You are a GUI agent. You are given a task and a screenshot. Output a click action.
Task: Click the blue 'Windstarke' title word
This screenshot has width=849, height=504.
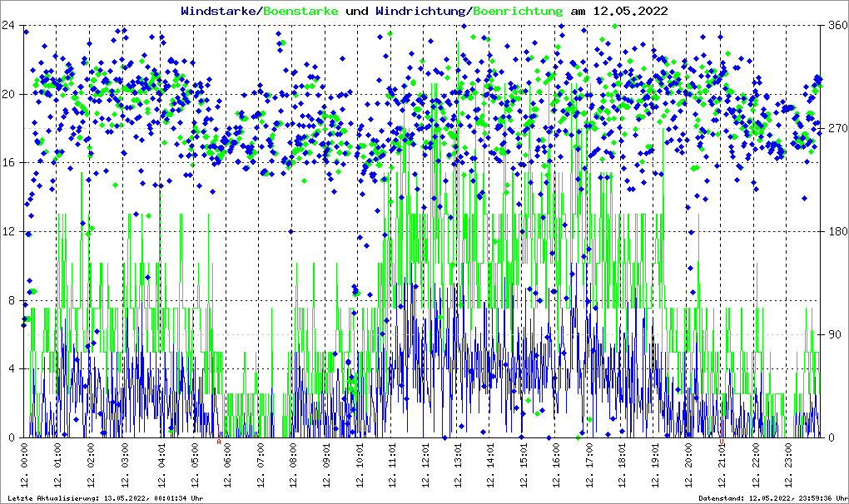pos(220,11)
